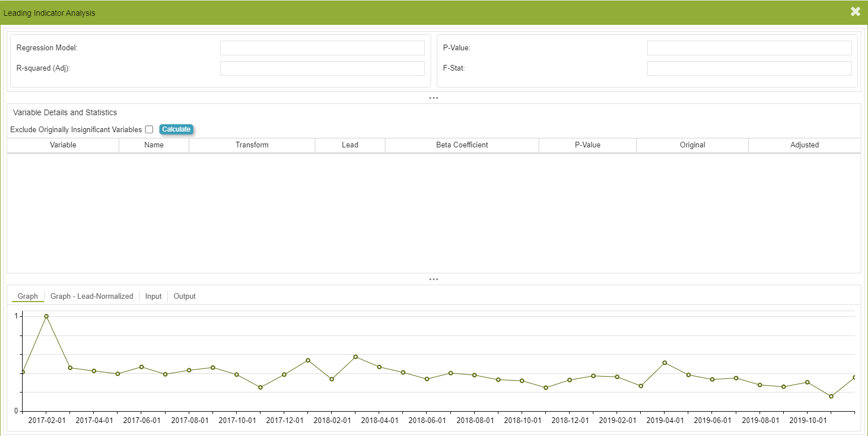Open the Graph - Lead-Normalized tab
This screenshot has width=868, height=436.
92,297
